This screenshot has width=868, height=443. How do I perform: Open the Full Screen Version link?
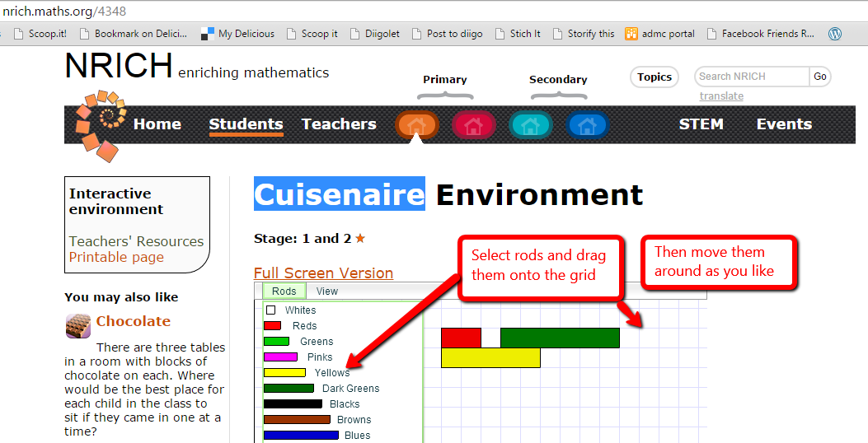click(323, 273)
